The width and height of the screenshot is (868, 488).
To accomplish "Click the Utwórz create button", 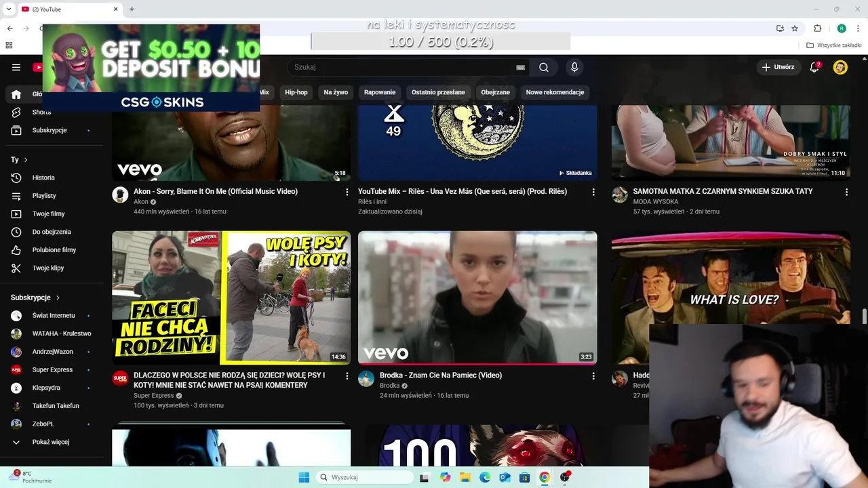I will point(777,67).
